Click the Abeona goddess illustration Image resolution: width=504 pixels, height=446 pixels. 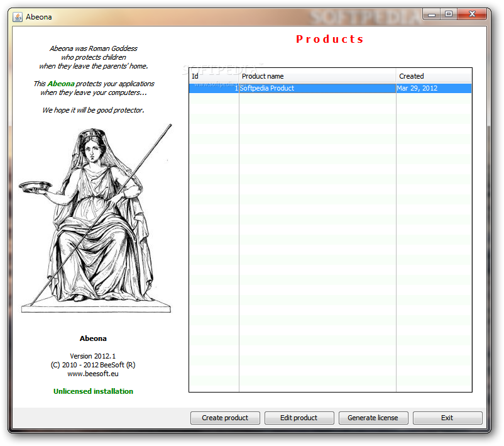click(x=96, y=218)
